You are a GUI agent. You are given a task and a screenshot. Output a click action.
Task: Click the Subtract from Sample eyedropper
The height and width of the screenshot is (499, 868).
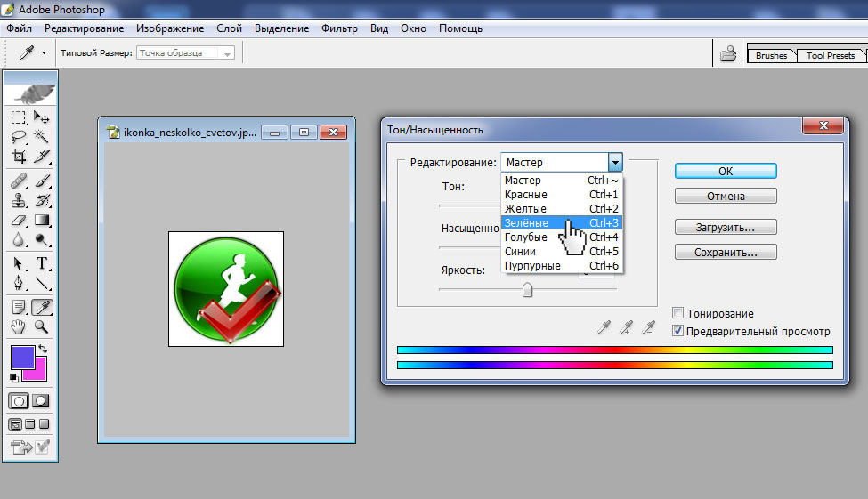(648, 327)
